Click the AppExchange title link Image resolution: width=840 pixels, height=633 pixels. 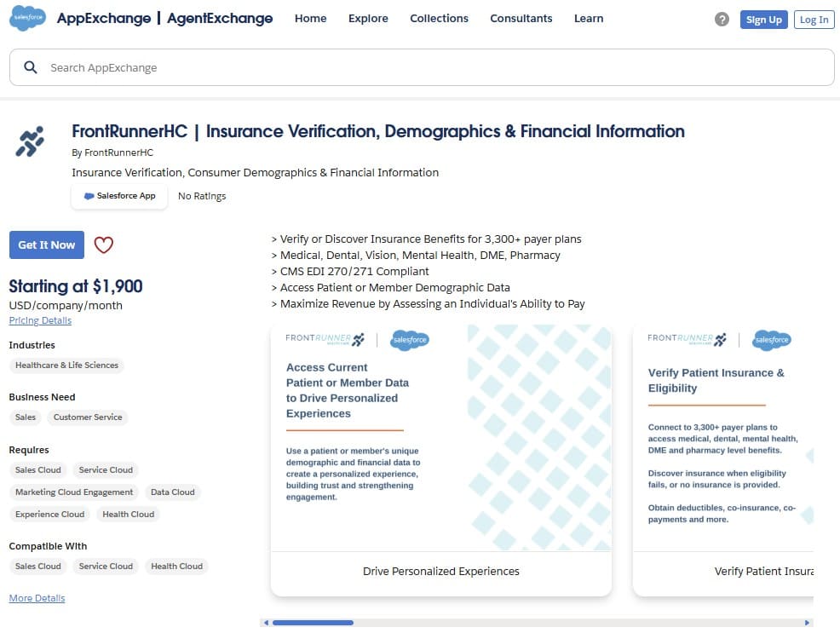pos(104,18)
